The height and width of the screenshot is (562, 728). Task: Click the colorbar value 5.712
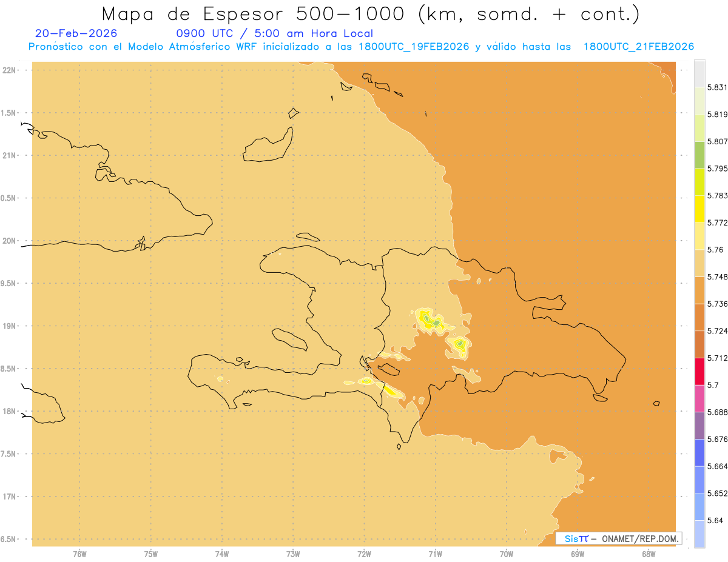(718, 358)
